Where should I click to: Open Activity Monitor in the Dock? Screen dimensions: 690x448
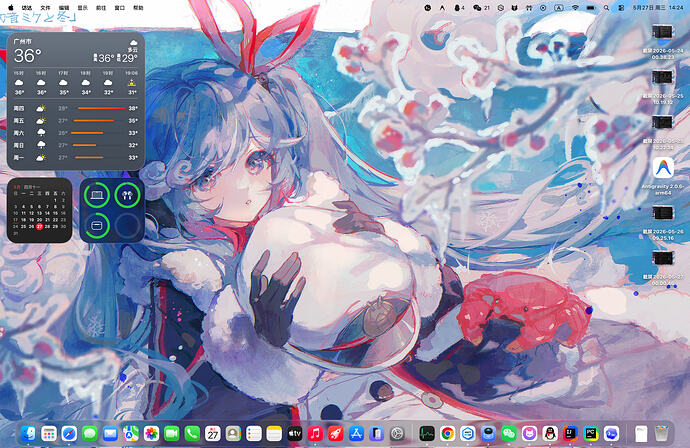pos(426,434)
